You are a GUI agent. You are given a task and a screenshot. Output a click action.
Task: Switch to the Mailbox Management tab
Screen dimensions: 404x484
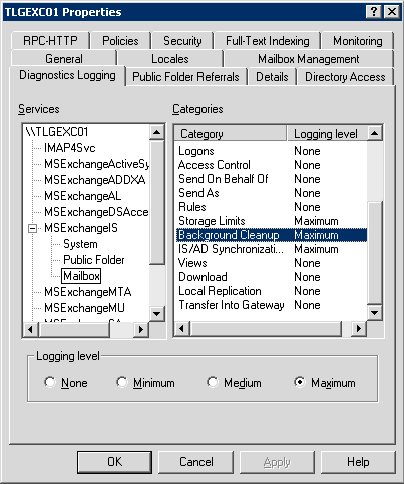pos(309,59)
